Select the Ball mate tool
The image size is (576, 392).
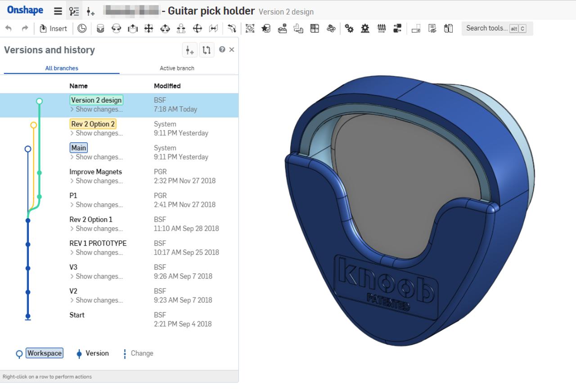tap(198, 28)
